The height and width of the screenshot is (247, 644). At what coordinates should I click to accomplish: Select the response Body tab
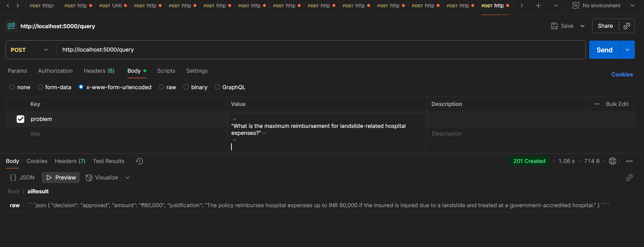(x=12, y=161)
